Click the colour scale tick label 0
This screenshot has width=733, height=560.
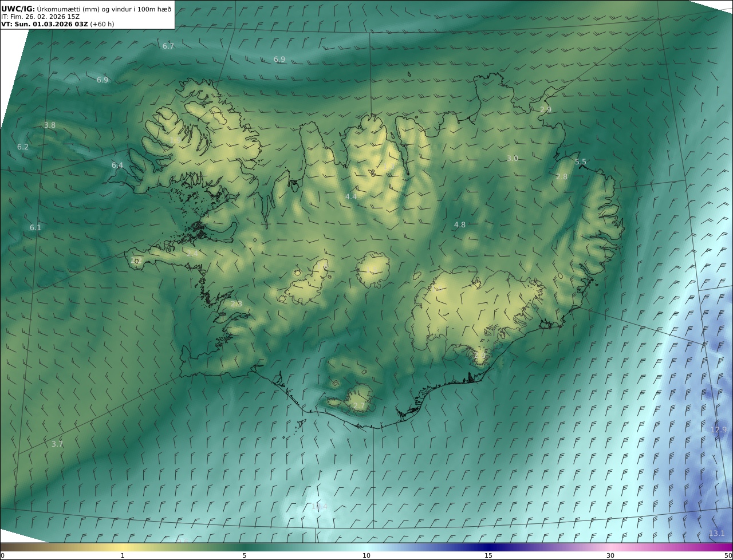(x=2, y=555)
